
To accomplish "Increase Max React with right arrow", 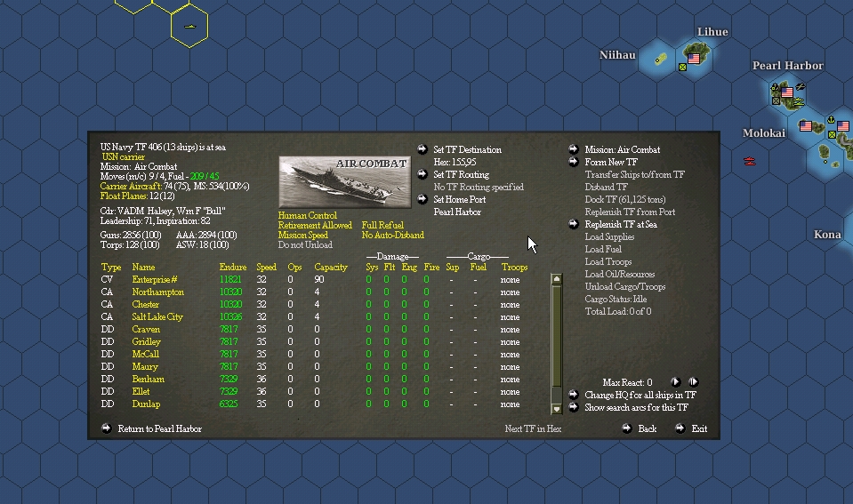I will [x=675, y=382].
